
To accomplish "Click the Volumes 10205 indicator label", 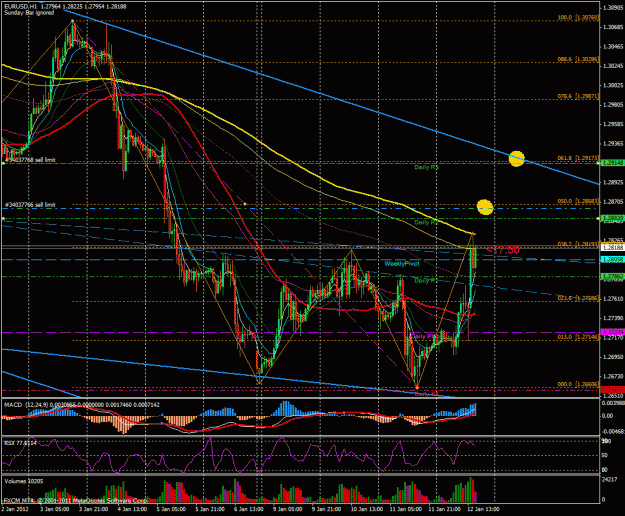I will coord(24,481).
